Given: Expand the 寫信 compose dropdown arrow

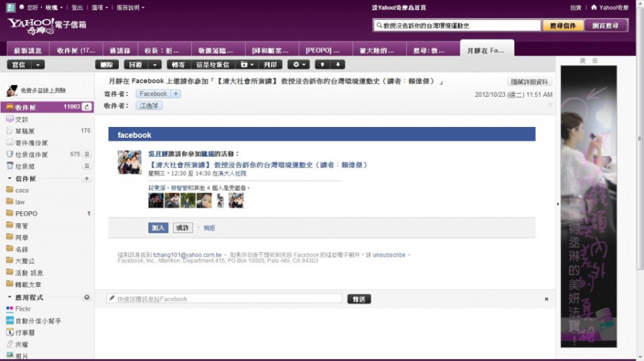Looking at the screenshot, I should 37,65.
